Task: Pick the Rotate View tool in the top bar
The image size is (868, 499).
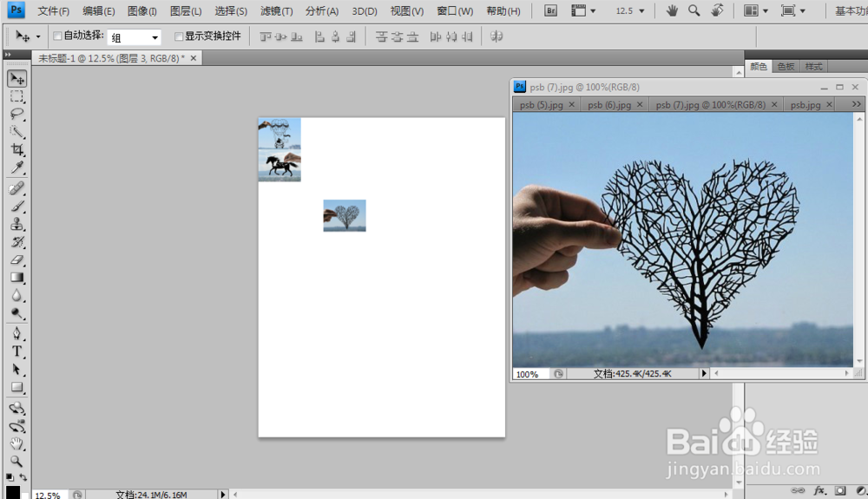Action: coord(717,10)
